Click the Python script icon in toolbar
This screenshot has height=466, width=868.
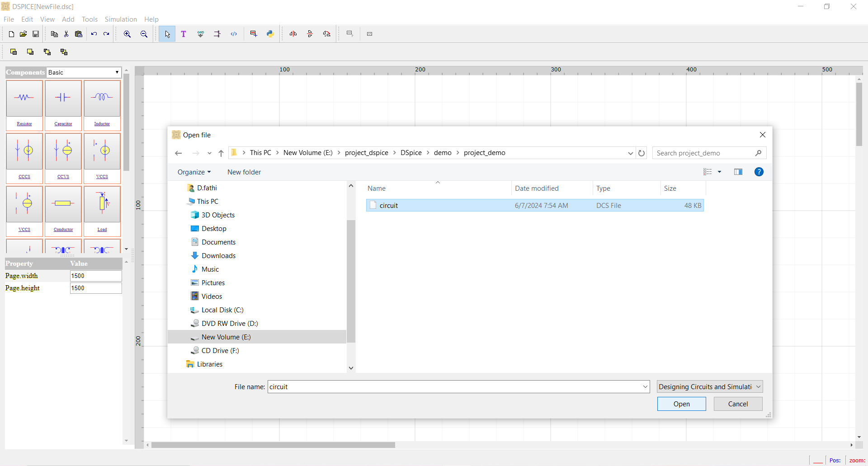click(270, 34)
